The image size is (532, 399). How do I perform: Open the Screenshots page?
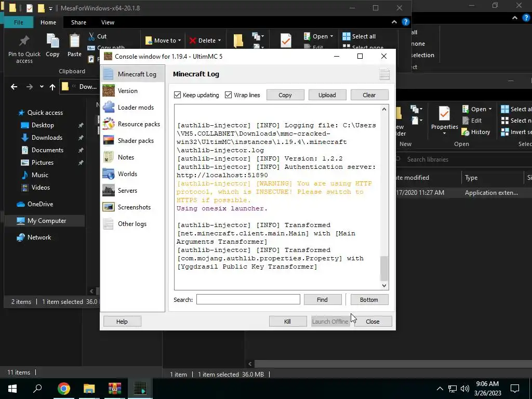click(132, 207)
